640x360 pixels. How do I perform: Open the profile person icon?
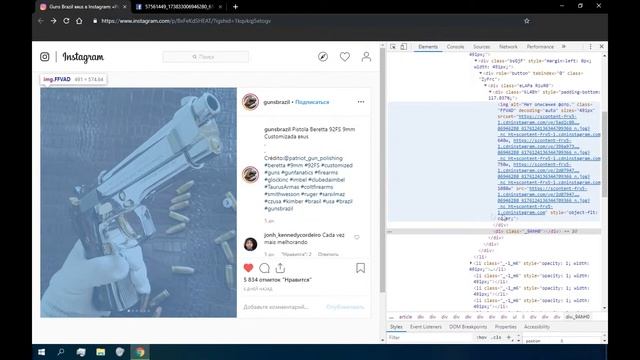point(366,57)
